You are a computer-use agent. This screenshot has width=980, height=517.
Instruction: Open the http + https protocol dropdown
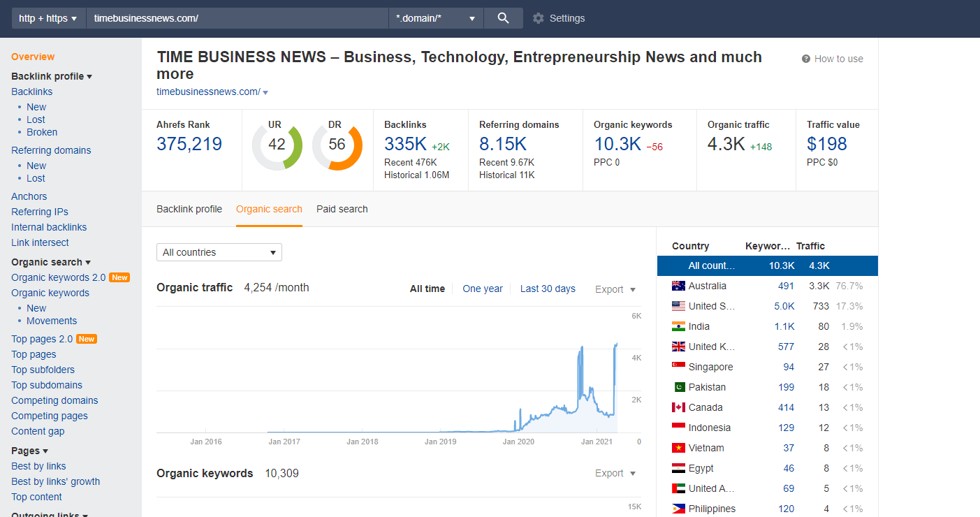click(x=47, y=18)
